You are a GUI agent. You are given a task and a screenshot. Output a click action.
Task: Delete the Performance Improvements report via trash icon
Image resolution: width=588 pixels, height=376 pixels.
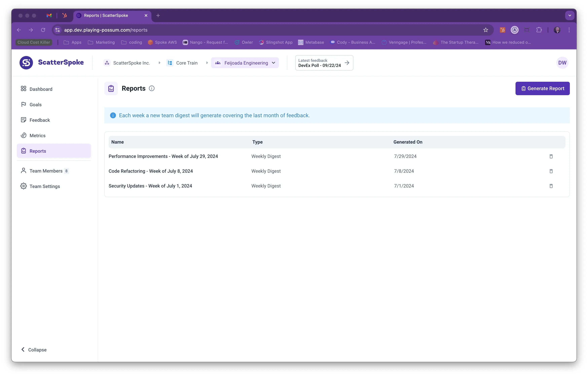pos(551,156)
